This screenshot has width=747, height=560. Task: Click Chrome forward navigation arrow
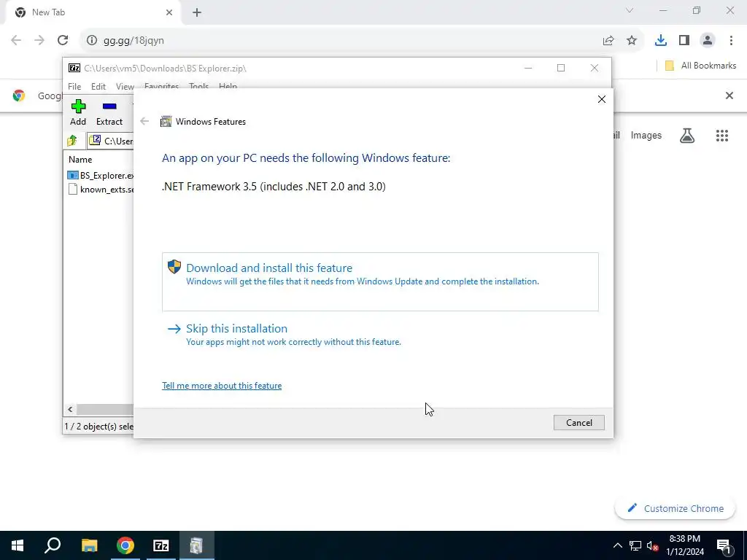tap(39, 41)
